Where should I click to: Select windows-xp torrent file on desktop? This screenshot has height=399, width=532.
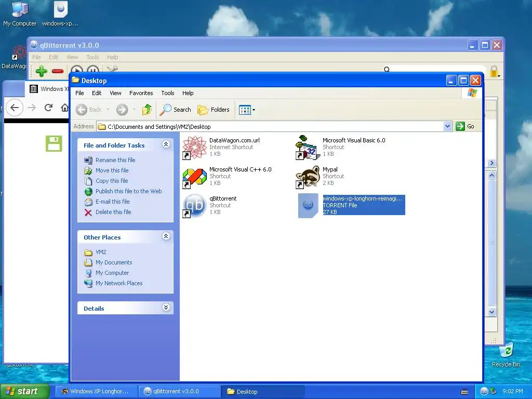point(60,14)
